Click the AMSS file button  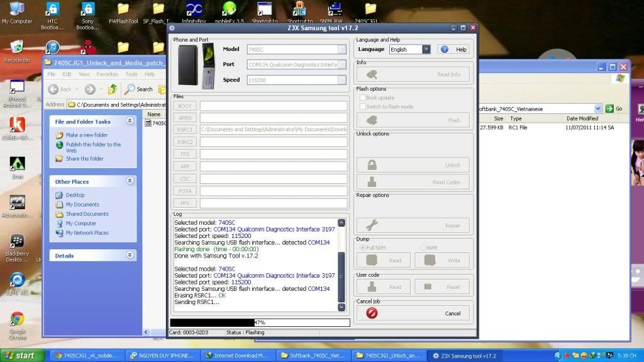pos(185,118)
